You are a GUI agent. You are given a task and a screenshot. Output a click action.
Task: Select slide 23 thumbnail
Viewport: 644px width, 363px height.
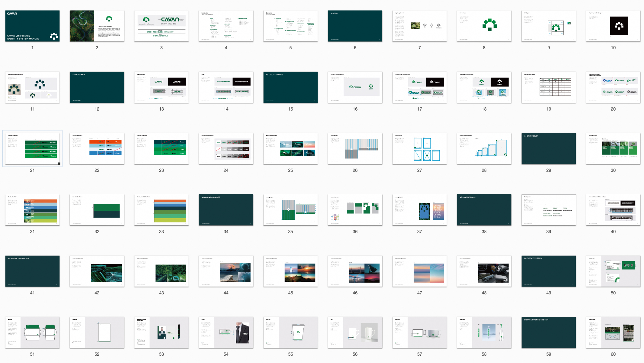pyautogui.click(x=162, y=149)
